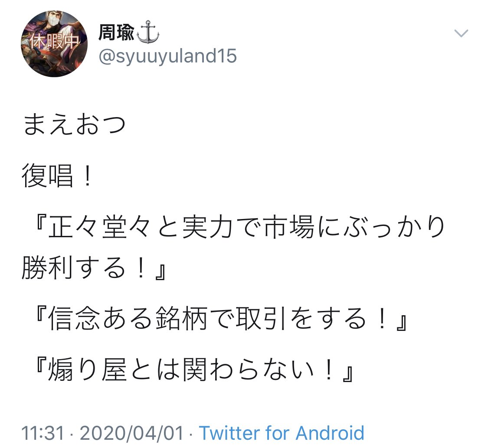Viewport: 488px width, 448px height.
Task: Click the word 取引 in the tweet
Action: point(262,319)
